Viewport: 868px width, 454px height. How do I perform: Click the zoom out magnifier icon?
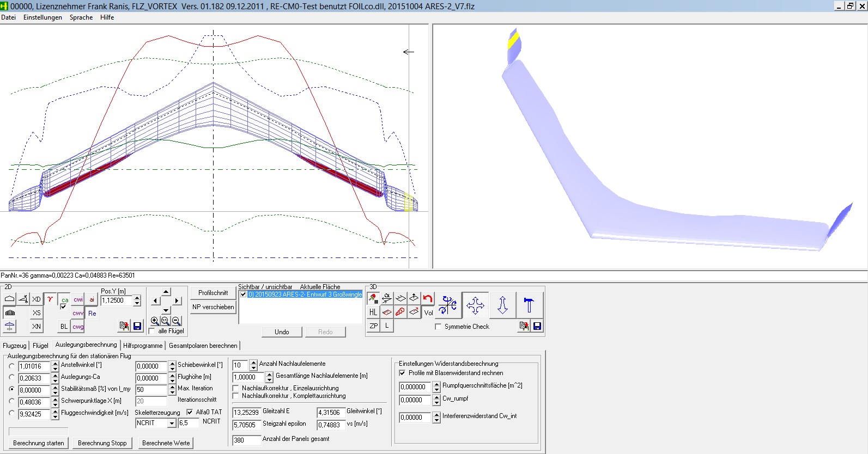pyautogui.click(x=177, y=321)
